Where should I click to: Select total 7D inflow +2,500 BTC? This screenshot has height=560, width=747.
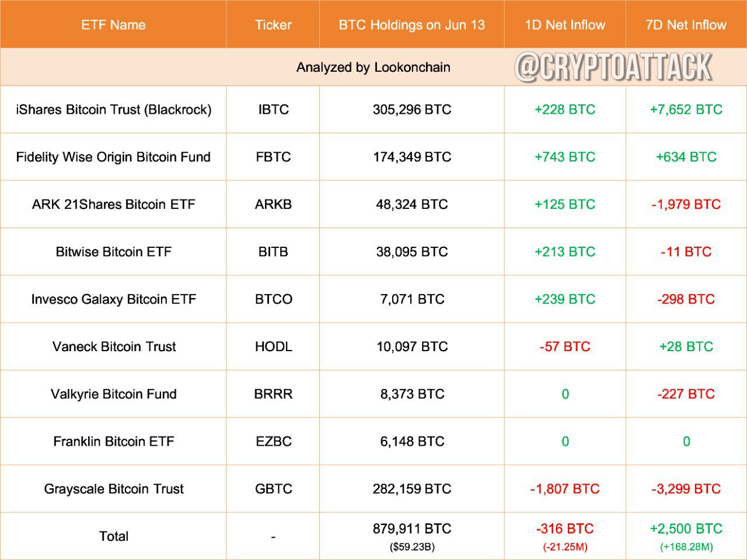[686, 529]
